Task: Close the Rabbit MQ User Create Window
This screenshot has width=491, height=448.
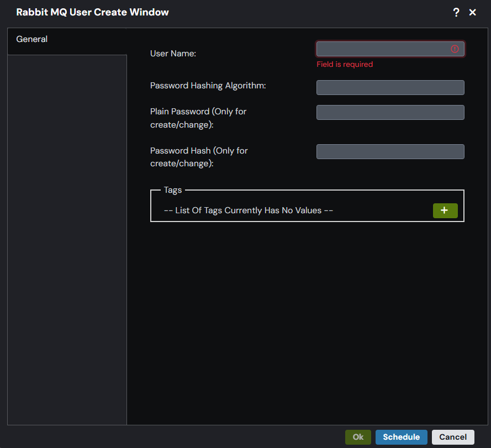Action: (473, 12)
